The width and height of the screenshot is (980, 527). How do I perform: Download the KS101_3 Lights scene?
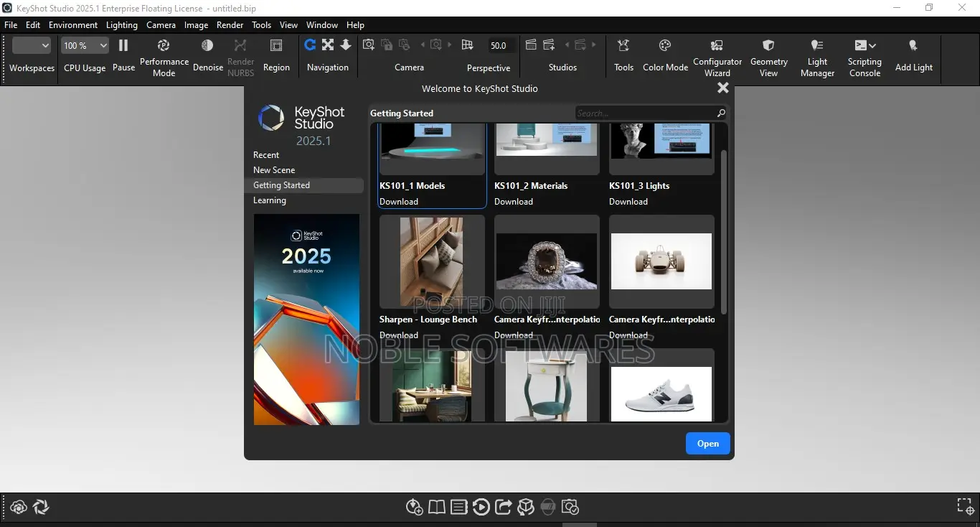point(628,202)
